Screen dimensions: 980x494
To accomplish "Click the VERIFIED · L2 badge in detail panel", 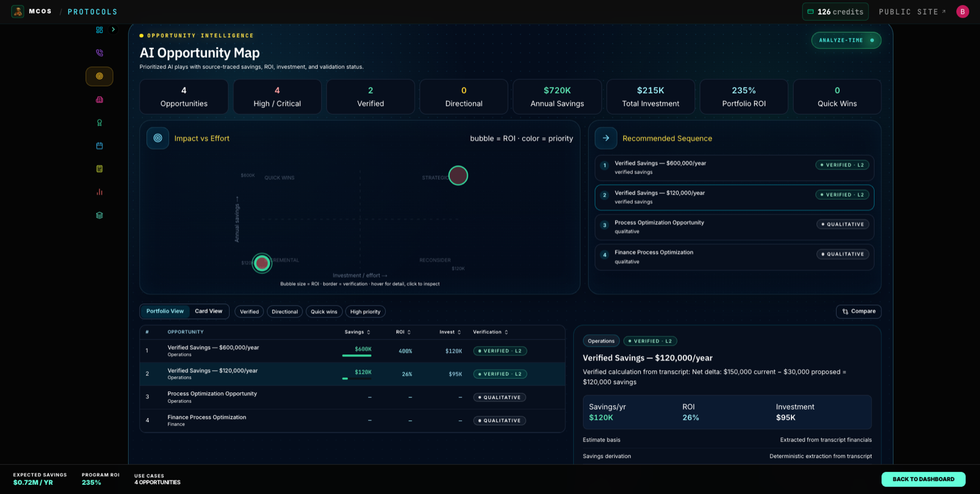I will tap(650, 341).
